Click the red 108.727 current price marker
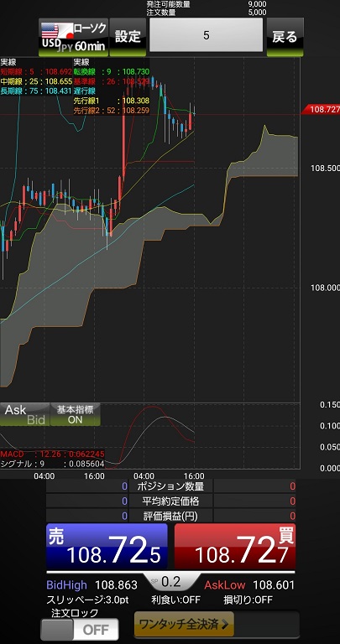 (x=321, y=110)
